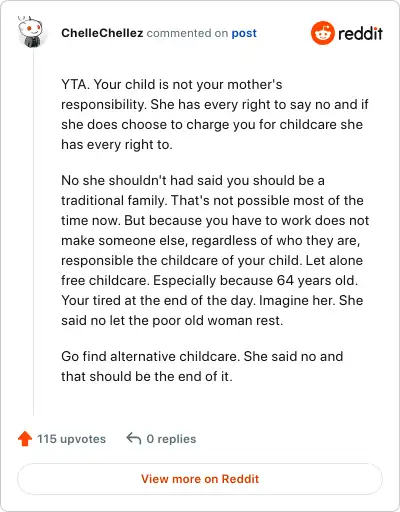Viewport: 400px width, 512px height.
Task: Collapse the comment via vertical thread line
Action: click(33, 232)
